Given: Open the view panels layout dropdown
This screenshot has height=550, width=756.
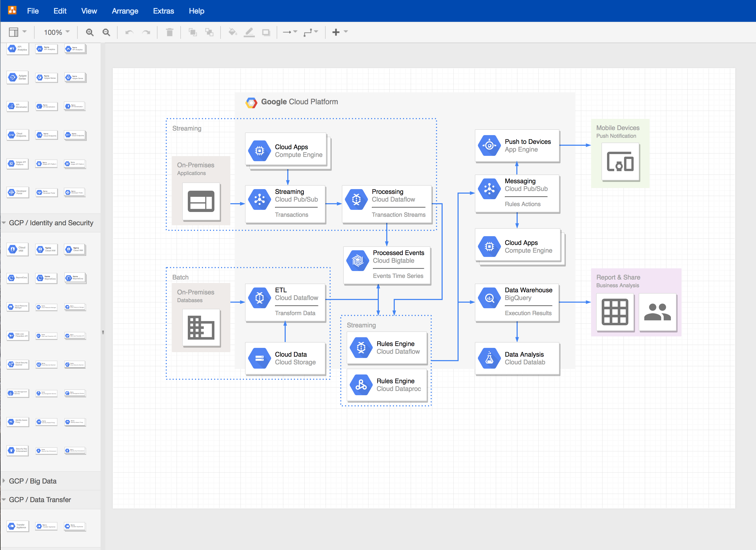Looking at the screenshot, I should point(18,32).
